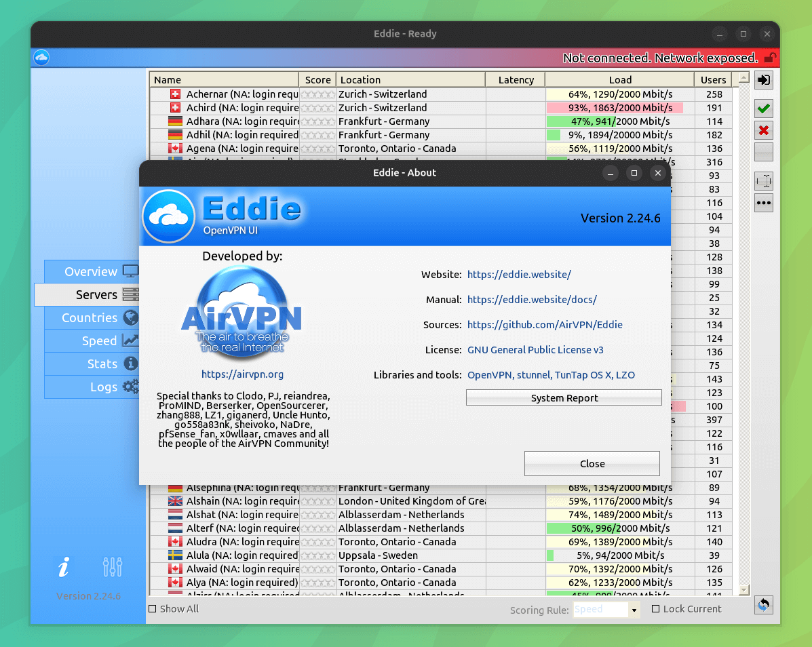Click Alterf load bar 50% cell
This screenshot has height=647, width=812.
tap(620, 528)
